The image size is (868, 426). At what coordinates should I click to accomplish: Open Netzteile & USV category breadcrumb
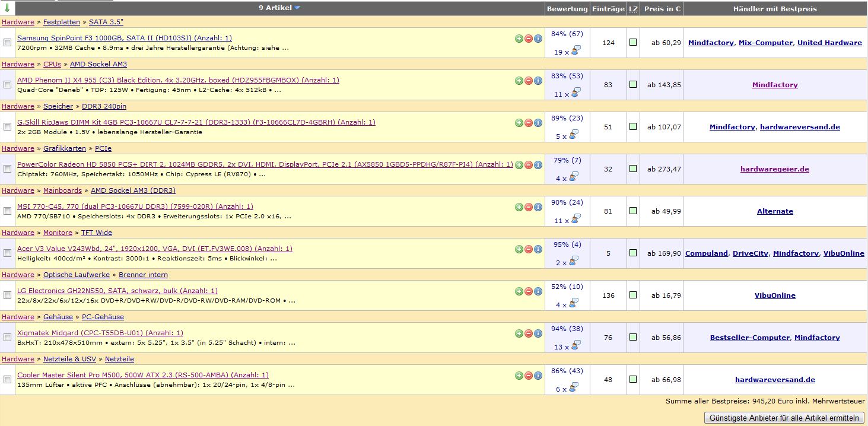tap(69, 359)
